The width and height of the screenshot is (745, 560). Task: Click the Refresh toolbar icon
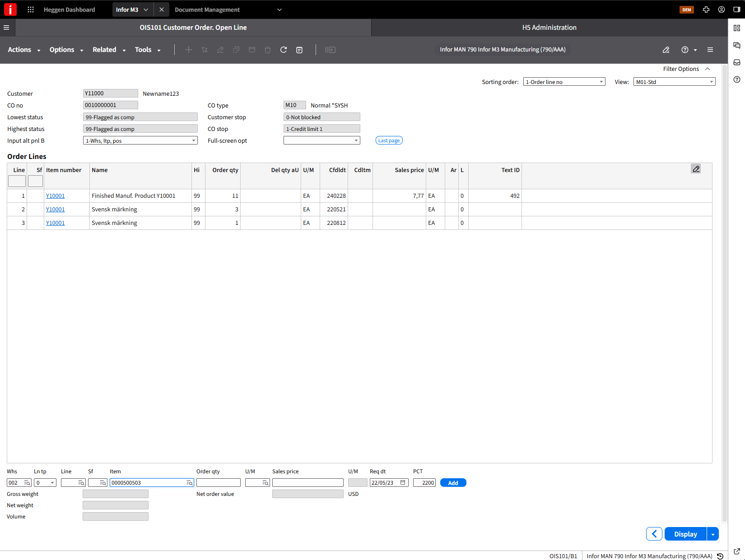(284, 50)
